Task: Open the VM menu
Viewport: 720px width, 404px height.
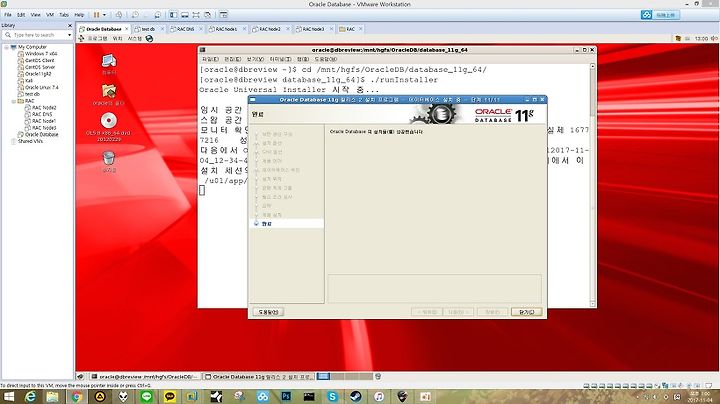Action: click(x=50, y=15)
